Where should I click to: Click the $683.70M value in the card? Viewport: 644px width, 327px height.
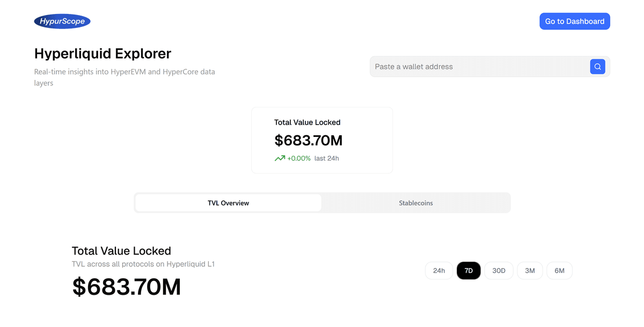click(308, 141)
